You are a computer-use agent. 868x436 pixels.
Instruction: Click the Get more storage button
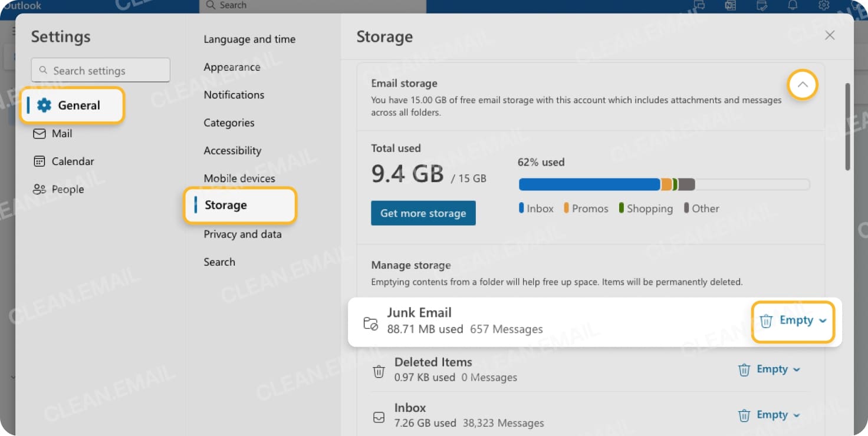[x=423, y=213]
